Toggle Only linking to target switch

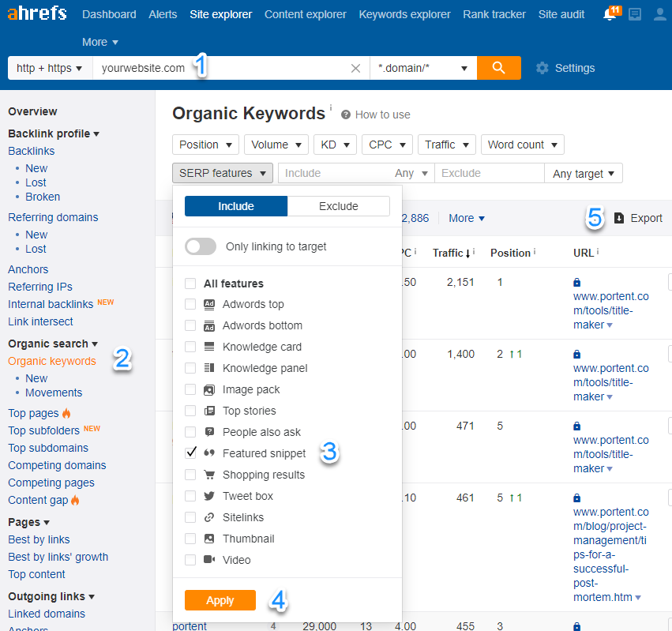(x=201, y=246)
